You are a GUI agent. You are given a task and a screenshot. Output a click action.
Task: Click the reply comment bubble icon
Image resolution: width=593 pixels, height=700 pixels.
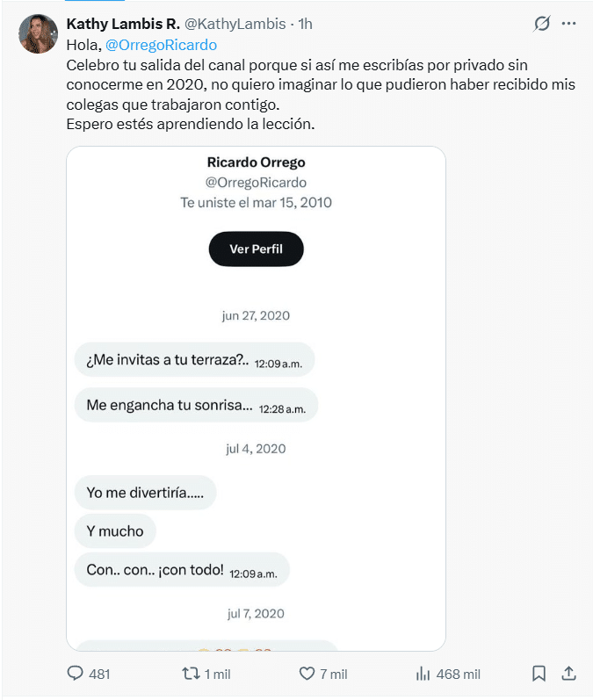point(75,674)
